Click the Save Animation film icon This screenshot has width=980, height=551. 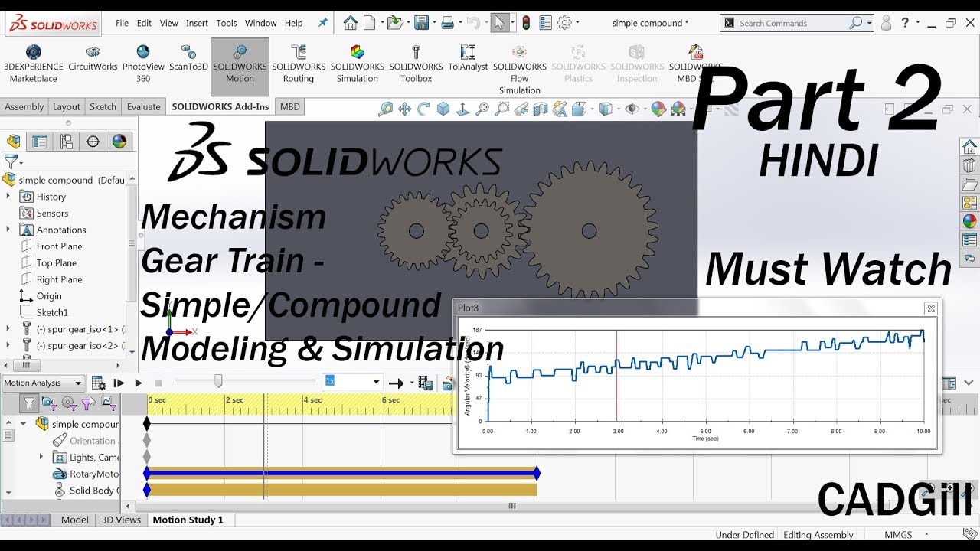point(426,383)
